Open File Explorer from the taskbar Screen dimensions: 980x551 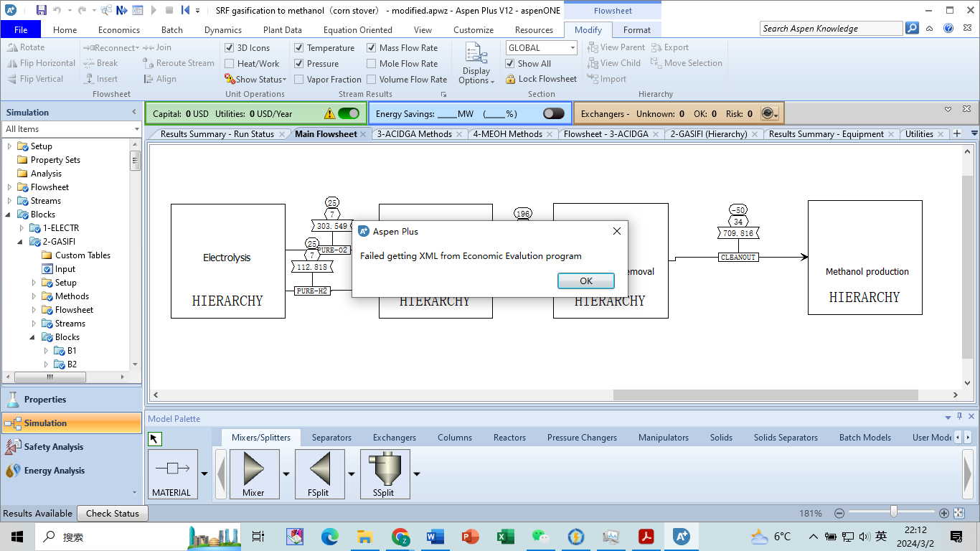(364, 537)
